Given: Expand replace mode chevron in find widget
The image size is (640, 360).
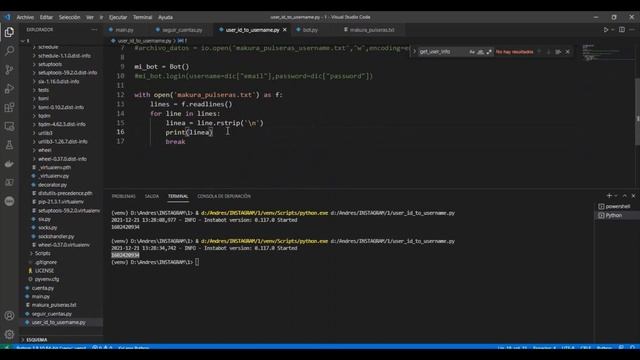Looking at the screenshot, I should coord(414,52).
